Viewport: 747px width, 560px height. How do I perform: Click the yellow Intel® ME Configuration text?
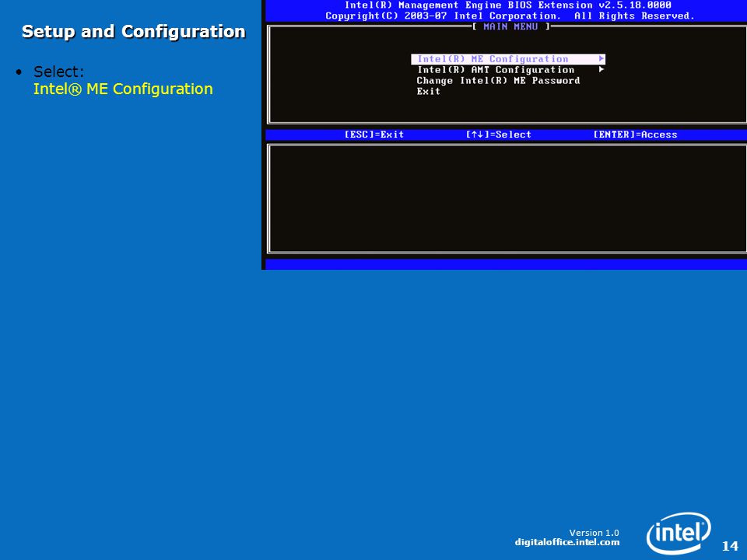[x=123, y=89]
